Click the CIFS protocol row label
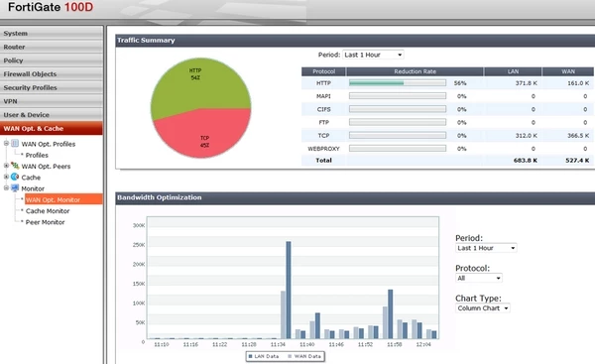 point(323,109)
